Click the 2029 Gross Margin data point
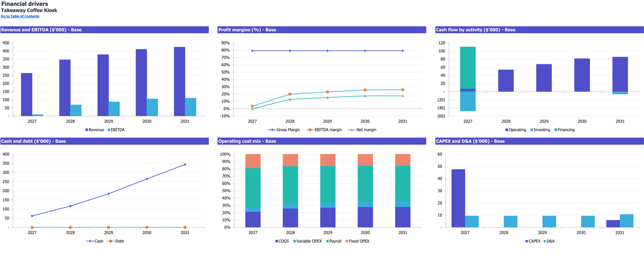 point(327,50)
